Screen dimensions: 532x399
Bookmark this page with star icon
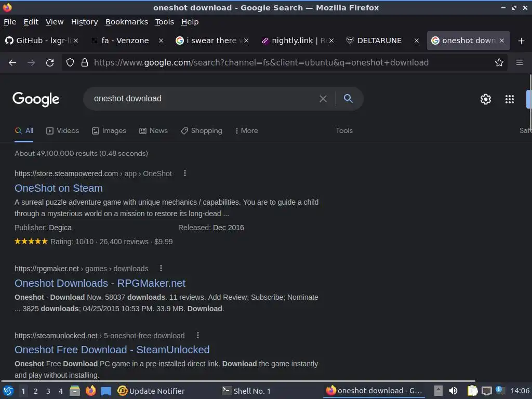pyautogui.click(x=499, y=62)
